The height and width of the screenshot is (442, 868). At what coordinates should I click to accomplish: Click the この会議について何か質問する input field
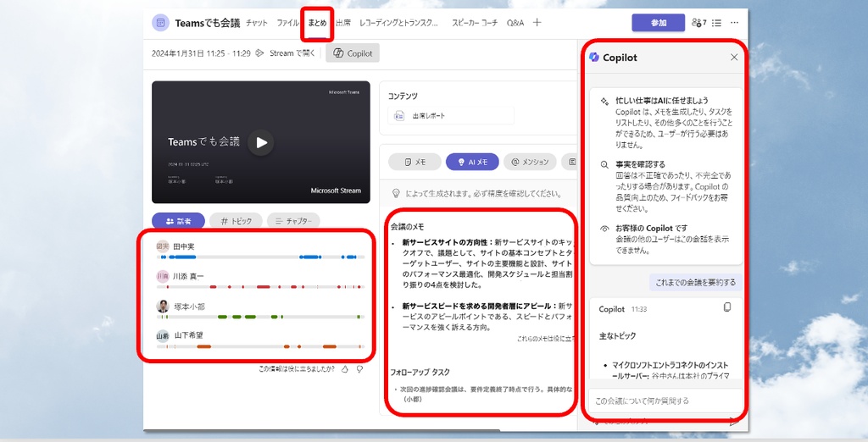click(x=665, y=401)
